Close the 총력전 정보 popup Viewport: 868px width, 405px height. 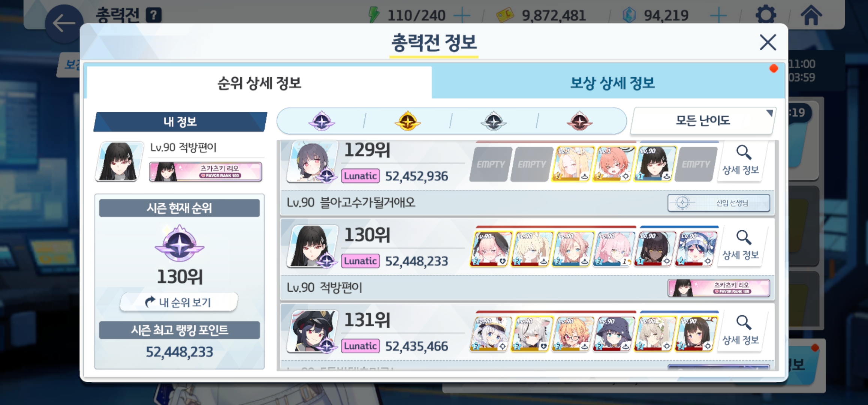coord(768,42)
